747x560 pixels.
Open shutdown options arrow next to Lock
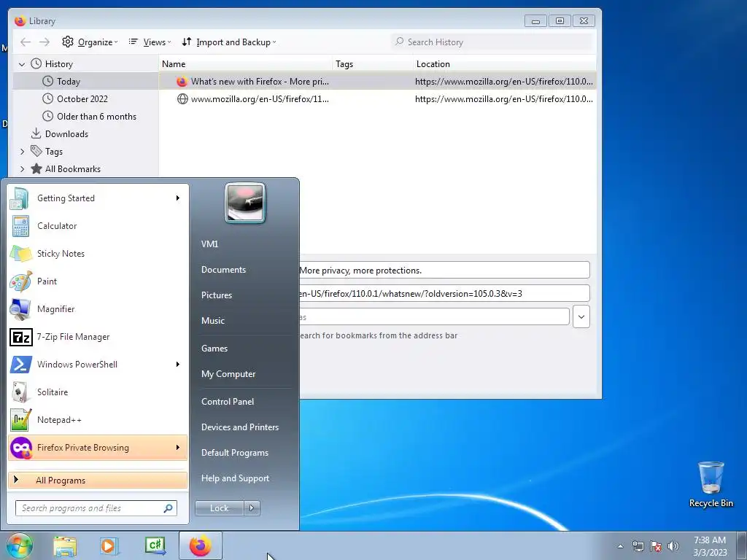pyautogui.click(x=252, y=508)
